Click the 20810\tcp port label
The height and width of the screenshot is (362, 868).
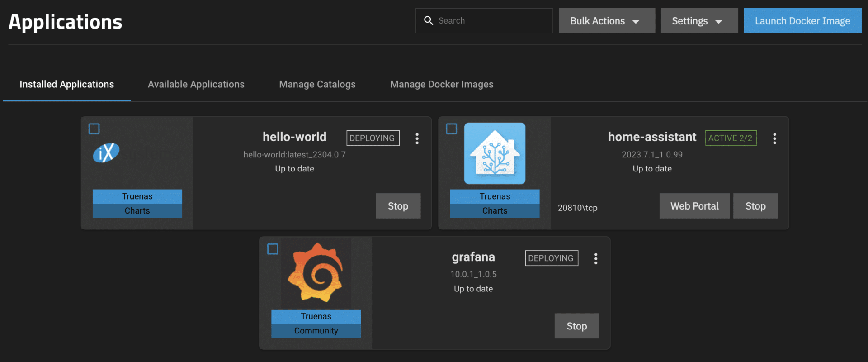pos(577,208)
